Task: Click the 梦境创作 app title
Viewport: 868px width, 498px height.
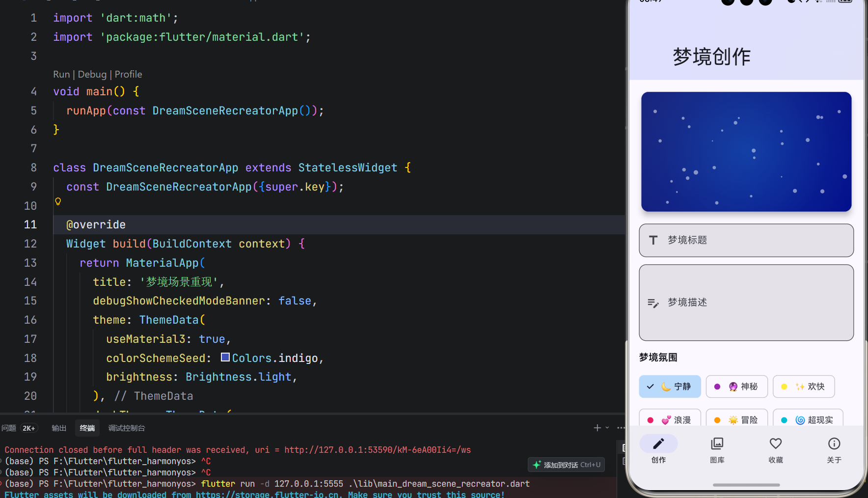Action: [711, 56]
